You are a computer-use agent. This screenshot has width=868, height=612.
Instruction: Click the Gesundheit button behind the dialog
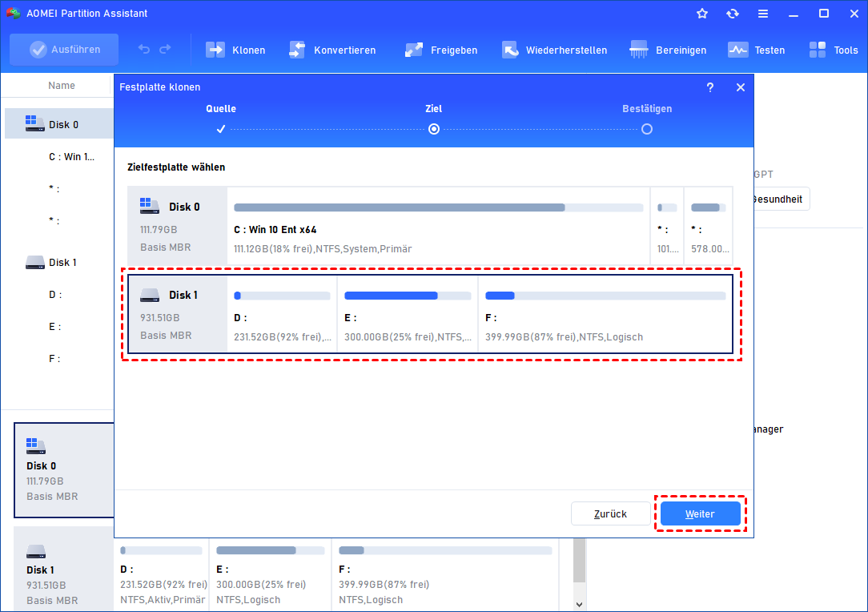782,199
